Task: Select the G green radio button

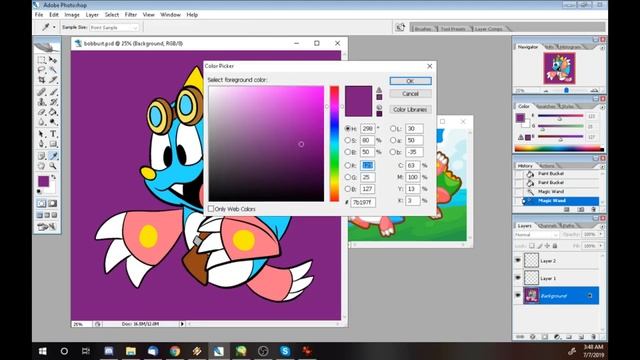Action: point(348,177)
